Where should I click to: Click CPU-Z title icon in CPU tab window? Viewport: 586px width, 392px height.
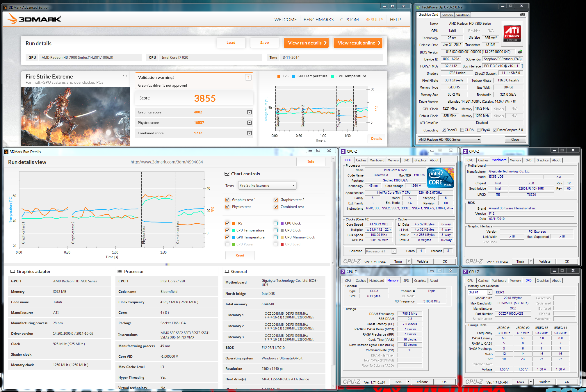[x=343, y=151]
